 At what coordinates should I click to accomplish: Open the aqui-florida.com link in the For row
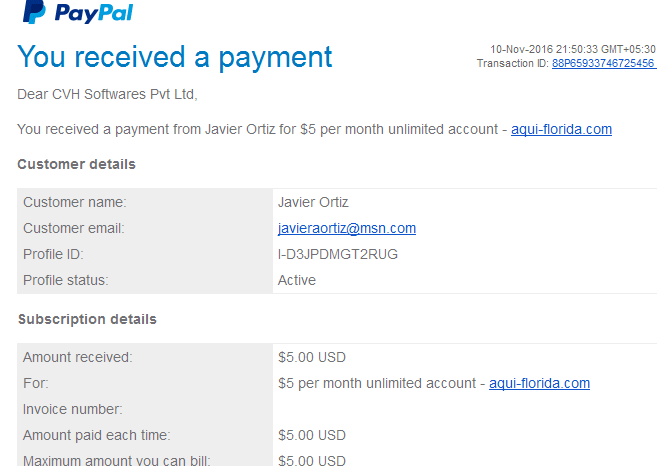click(539, 383)
